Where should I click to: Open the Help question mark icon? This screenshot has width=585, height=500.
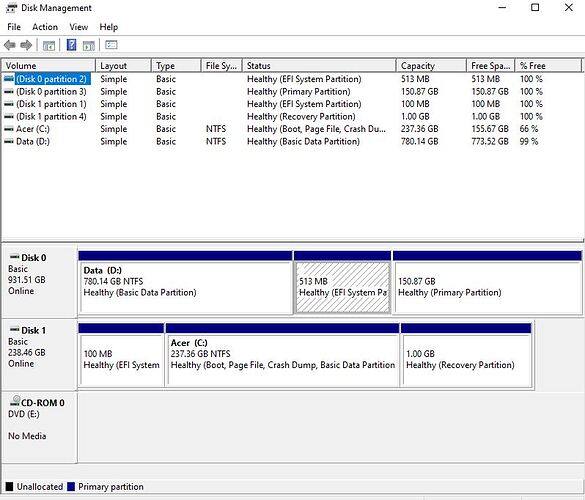coord(71,45)
